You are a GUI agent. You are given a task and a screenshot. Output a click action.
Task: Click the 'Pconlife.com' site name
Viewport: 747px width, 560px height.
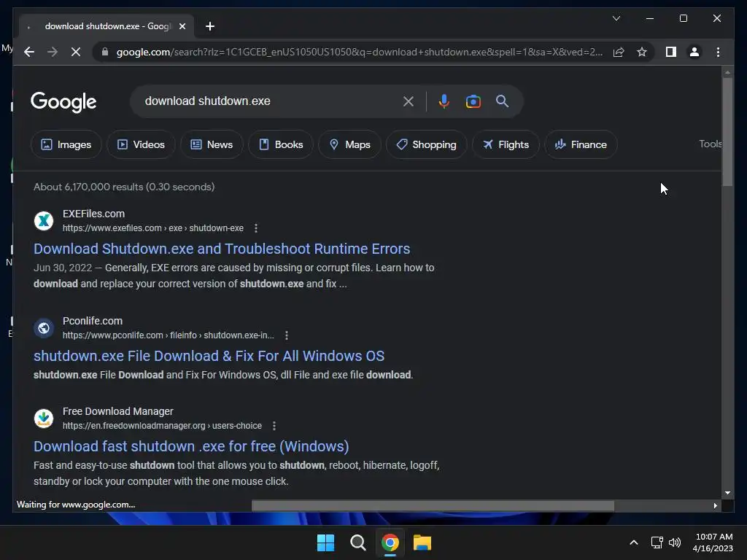93,321
